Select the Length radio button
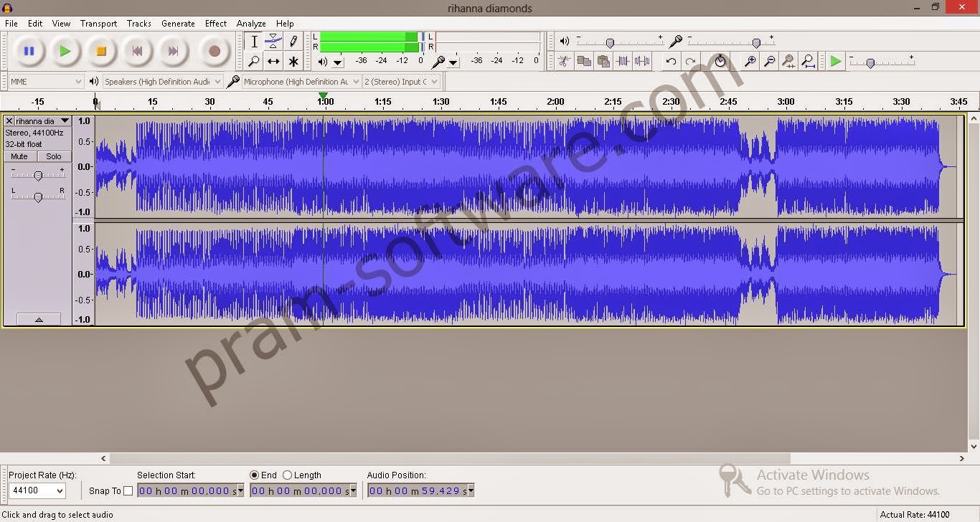The width and height of the screenshot is (980, 522). pos(287,475)
